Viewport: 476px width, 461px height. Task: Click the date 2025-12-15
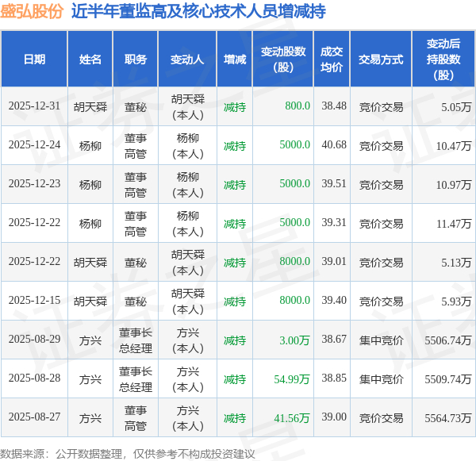(x=34, y=301)
